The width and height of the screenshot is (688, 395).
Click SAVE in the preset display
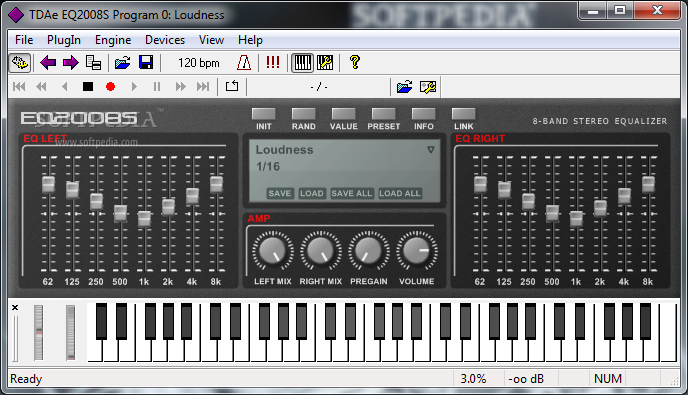(280, 193)
